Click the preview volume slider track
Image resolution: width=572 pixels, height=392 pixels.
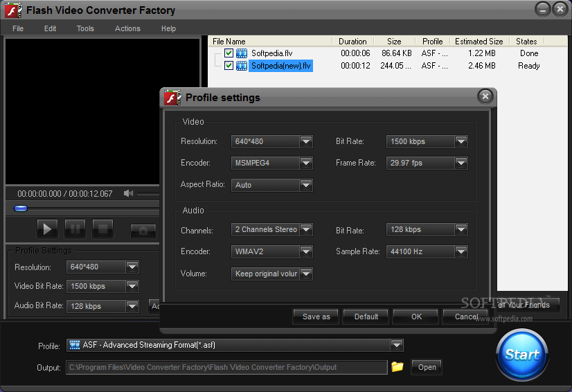[x=148, y=194]
